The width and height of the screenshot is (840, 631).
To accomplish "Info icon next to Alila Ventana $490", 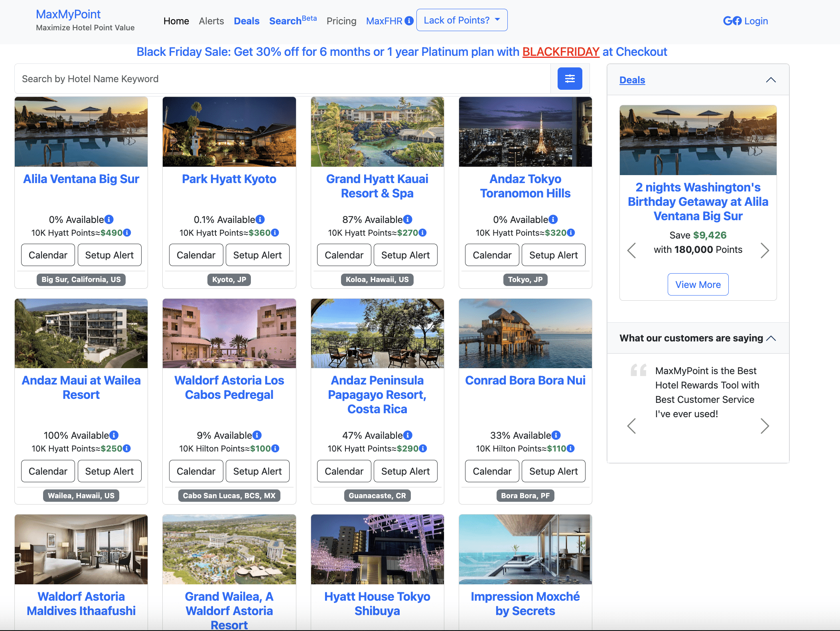I will click(x=127, y=233).
